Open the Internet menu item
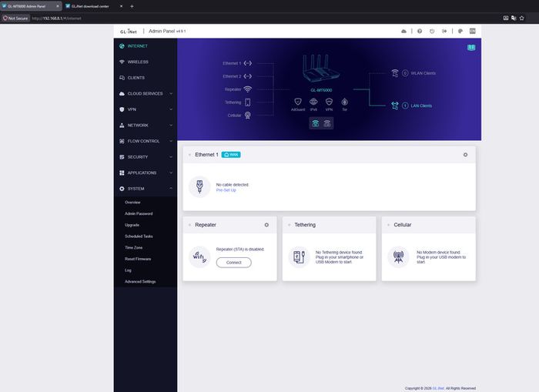Screen dimensions: 539x392 tap(146, 46)
